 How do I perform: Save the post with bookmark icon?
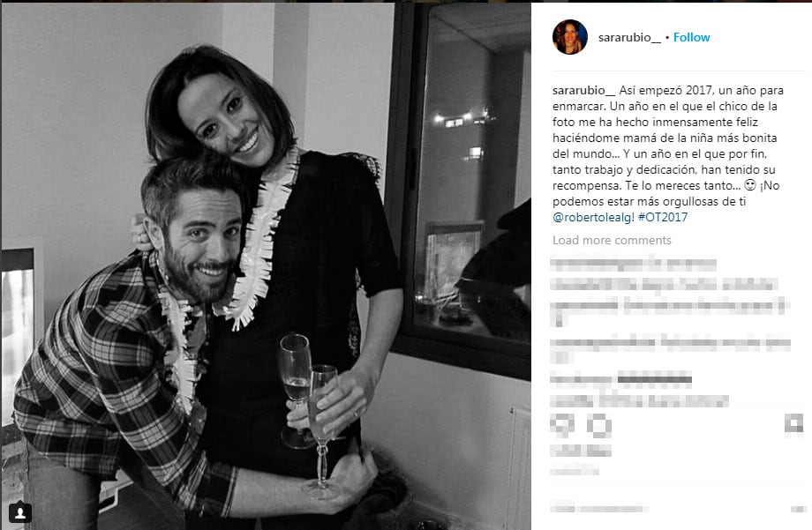pos(793,423)
